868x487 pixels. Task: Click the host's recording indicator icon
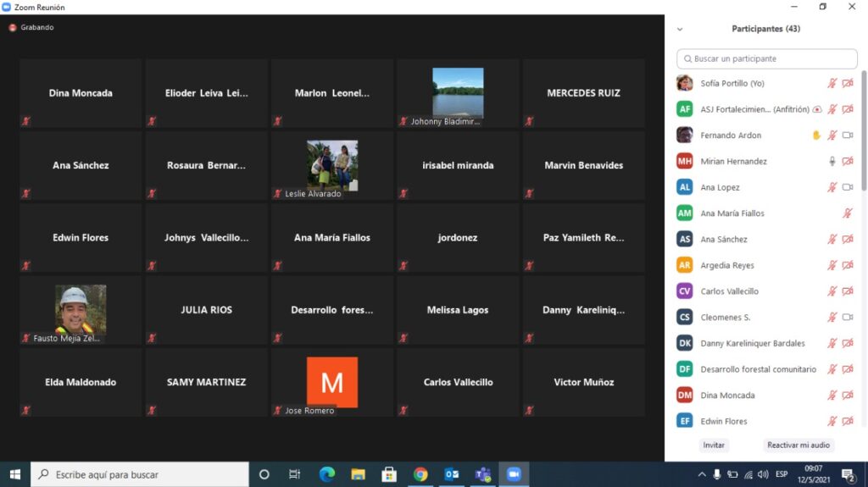click(817, 109)
